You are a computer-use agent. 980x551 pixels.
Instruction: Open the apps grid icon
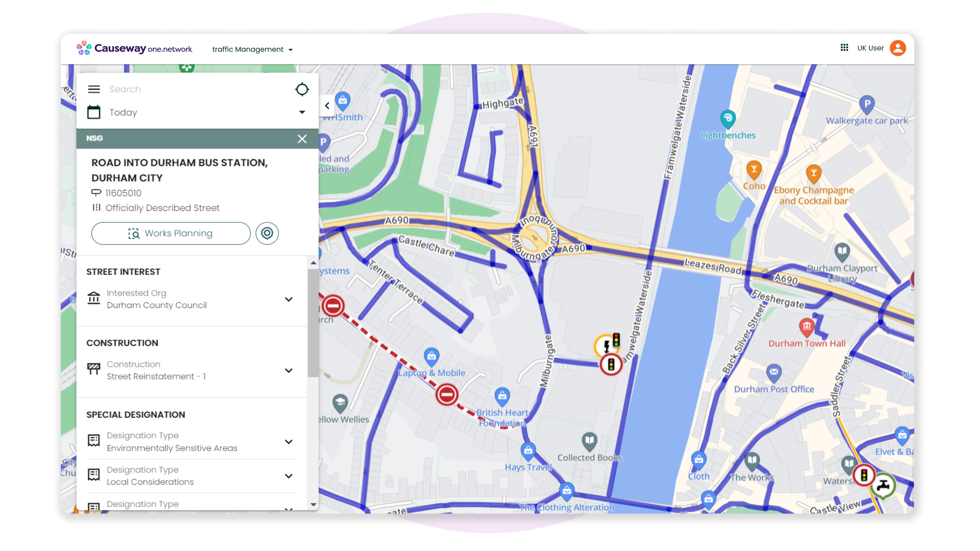(x=844, y=47)
